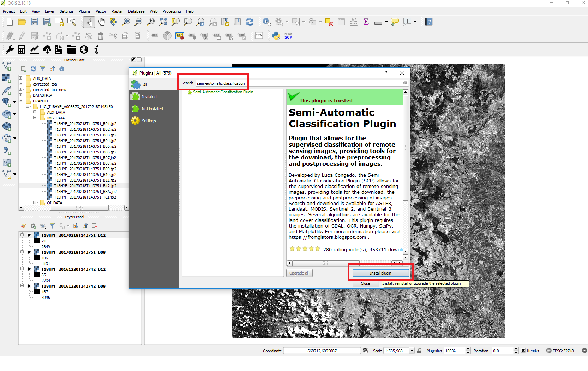588x371 pixels.
Task: Click the Refresh map icon
Action: coord(250,22)
